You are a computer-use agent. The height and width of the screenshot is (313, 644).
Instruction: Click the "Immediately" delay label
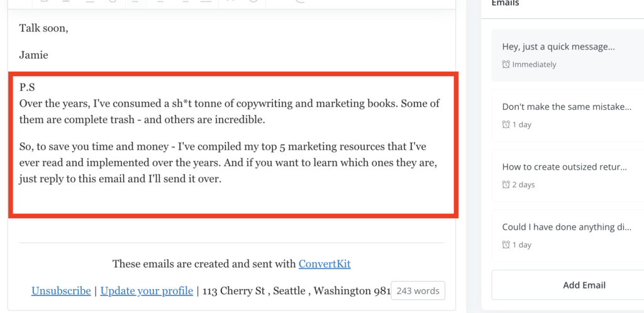535,65
